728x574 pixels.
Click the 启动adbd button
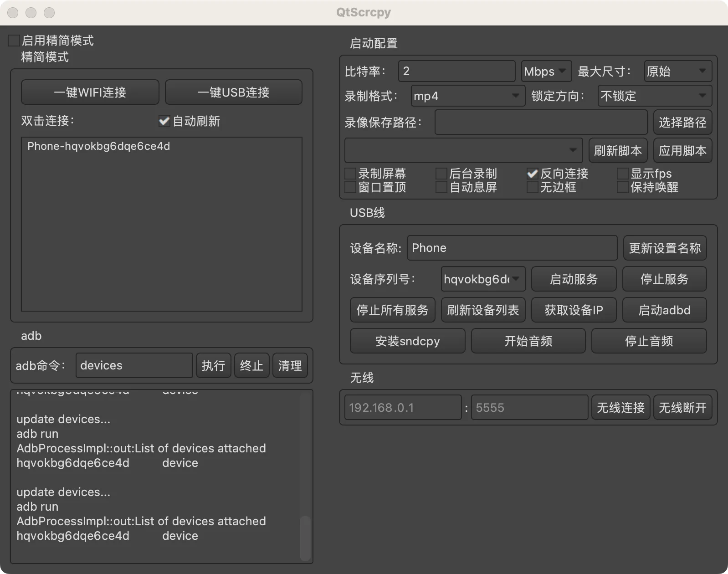[664, 310]
